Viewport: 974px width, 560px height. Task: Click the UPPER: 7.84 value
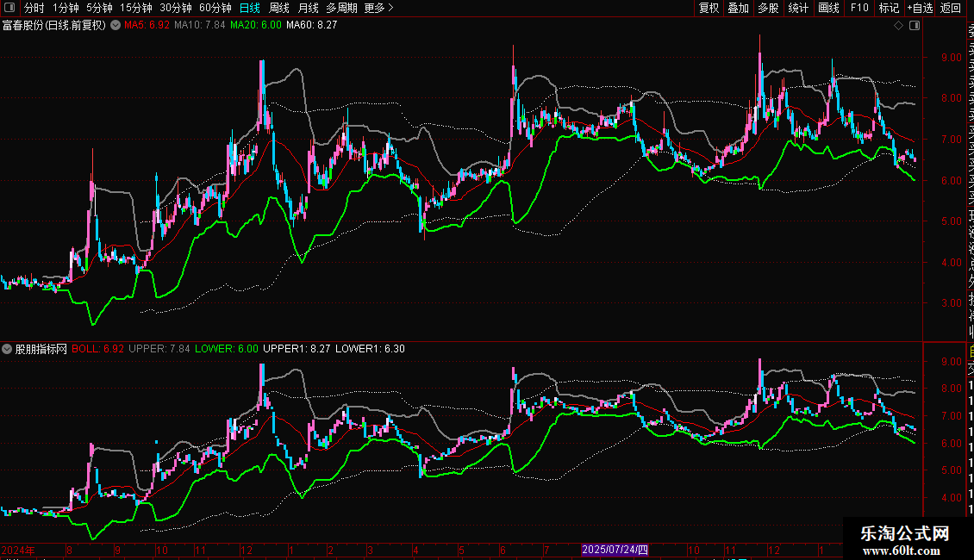click(x=159, y=349)
